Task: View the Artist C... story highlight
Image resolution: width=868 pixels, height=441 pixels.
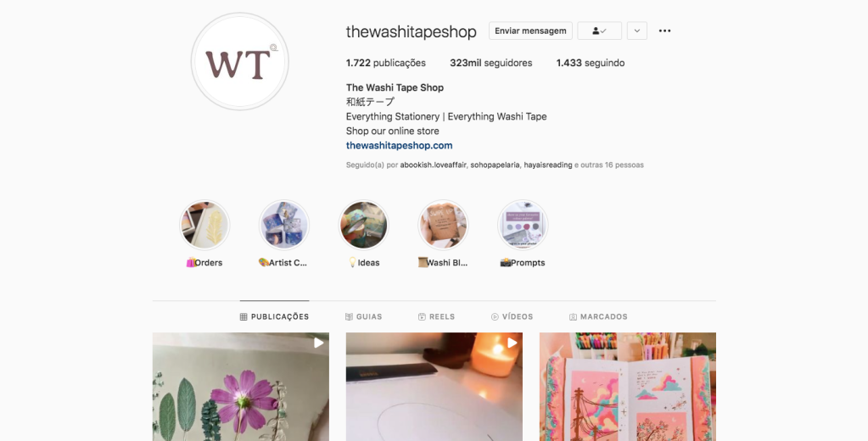Action: [x=284, y=226]
